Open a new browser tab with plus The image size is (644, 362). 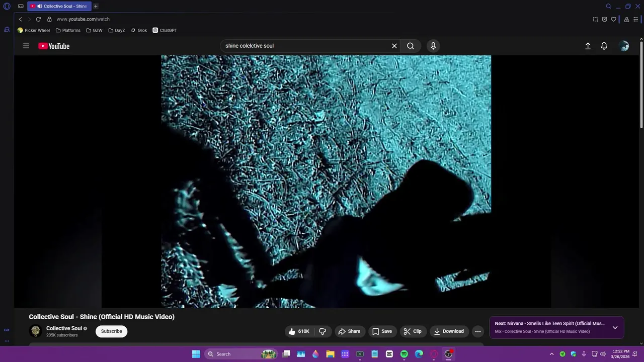96,6
